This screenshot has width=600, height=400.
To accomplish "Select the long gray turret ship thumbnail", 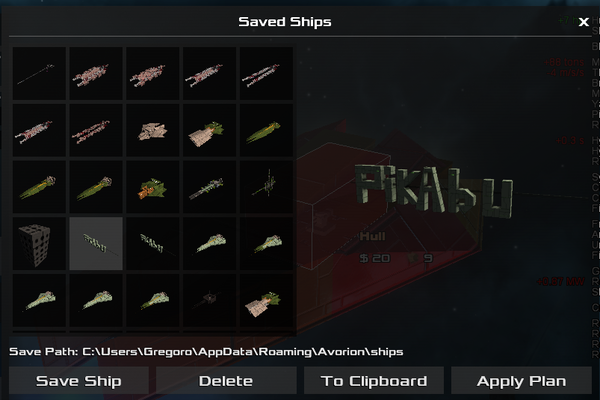I will 209,187.
